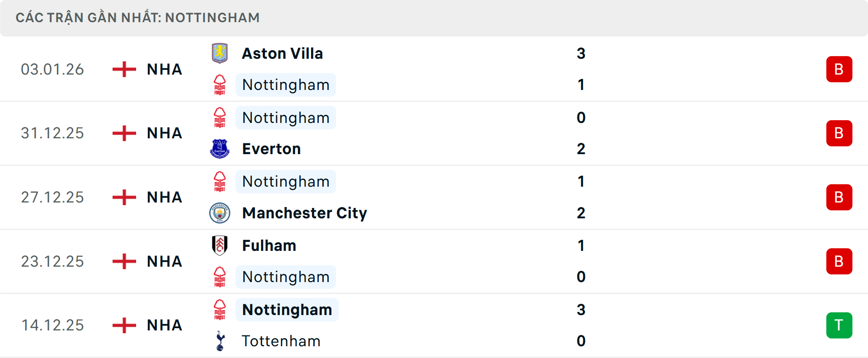
Task: Click Nottingham crest in Aston Villa match
Action: point(220,85)
